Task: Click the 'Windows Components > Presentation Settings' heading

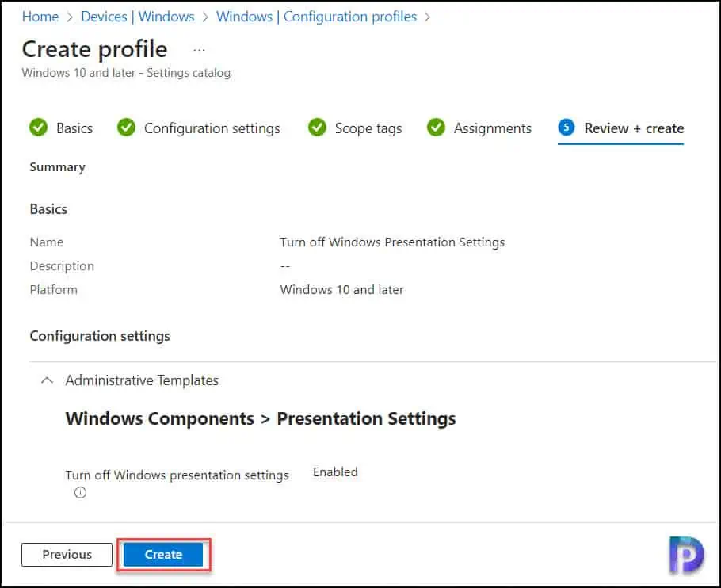Action: (x=261, y=419)
